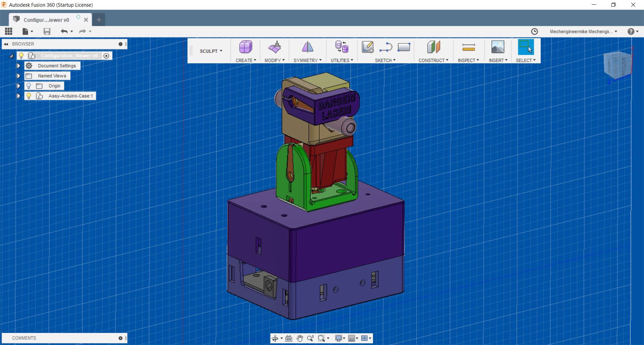Select the Zoom tool in navigation bar

click(310, 338)
